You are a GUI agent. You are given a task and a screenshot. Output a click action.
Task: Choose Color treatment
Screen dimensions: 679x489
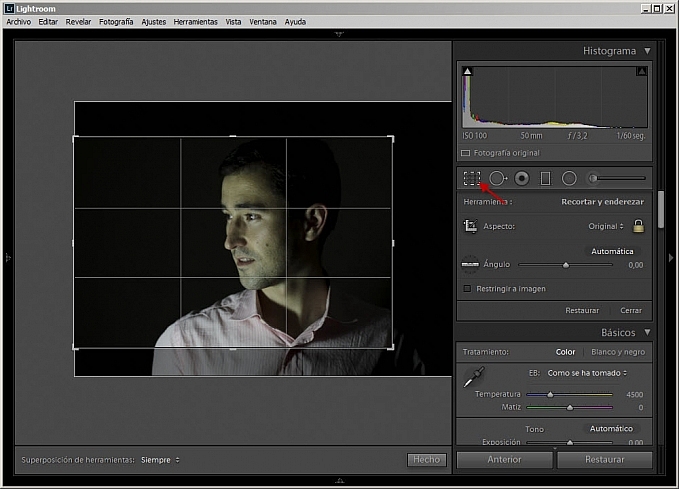pyautogui.click(x=565, y=352)
